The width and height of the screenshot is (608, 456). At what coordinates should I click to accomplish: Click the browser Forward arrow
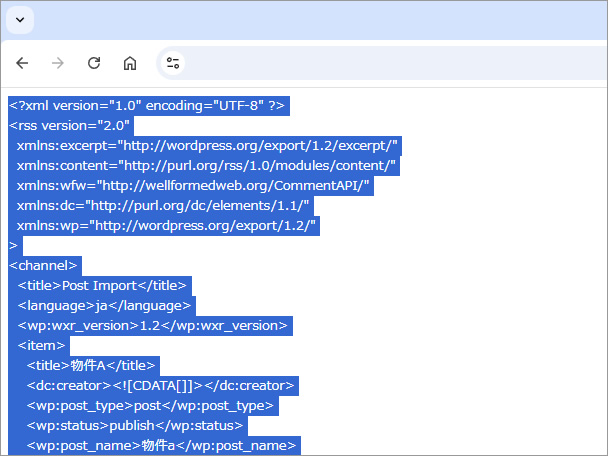click(x=58, y=63)
